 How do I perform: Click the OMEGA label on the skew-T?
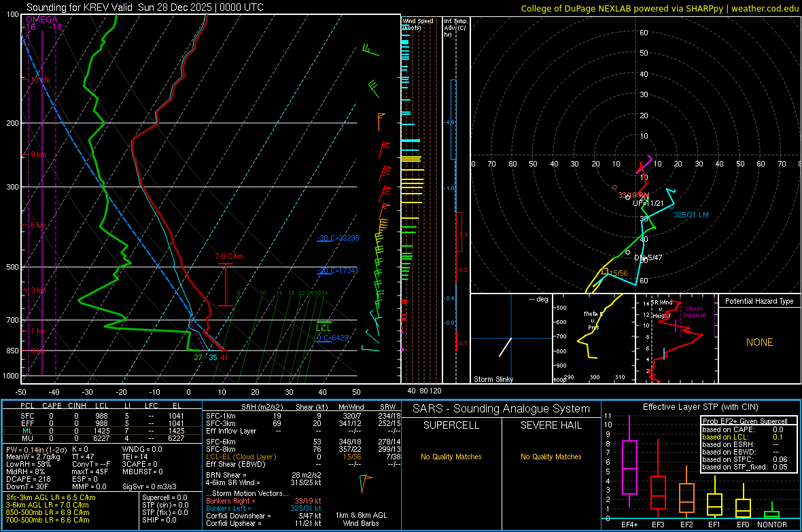coord(41,20)
